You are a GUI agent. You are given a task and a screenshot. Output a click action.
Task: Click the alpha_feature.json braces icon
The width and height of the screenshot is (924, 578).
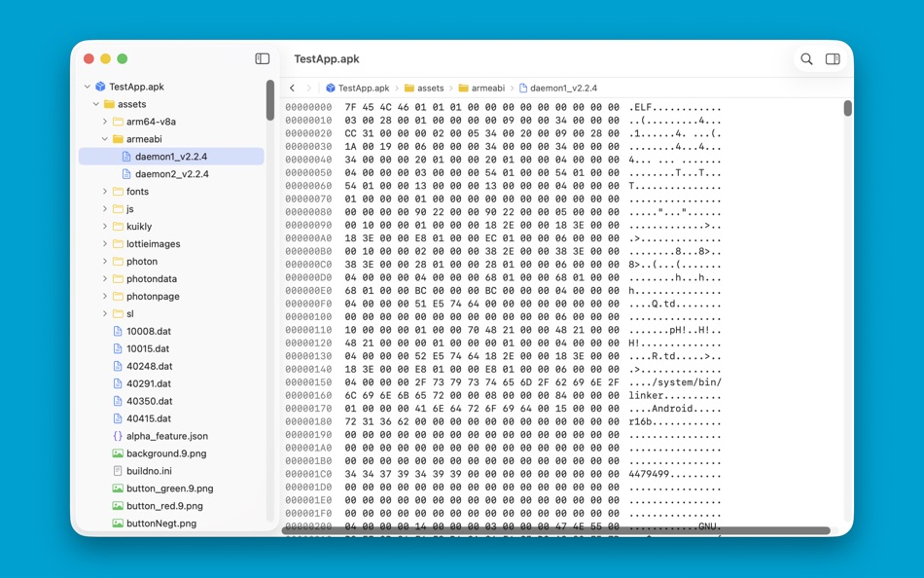tap(118, 436)
